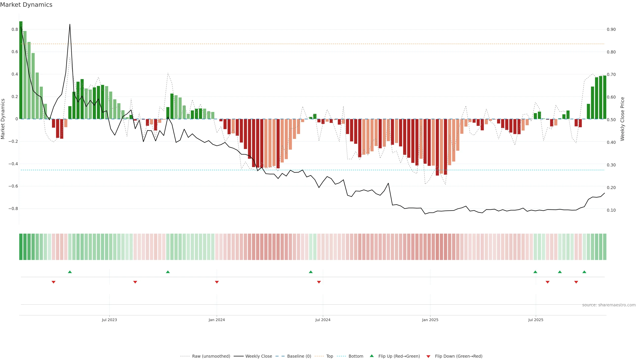Click the green flip-up marker just before Jul 2024
Image resolution: width=644 pixels, height=362 pixels.
[310, 272]
